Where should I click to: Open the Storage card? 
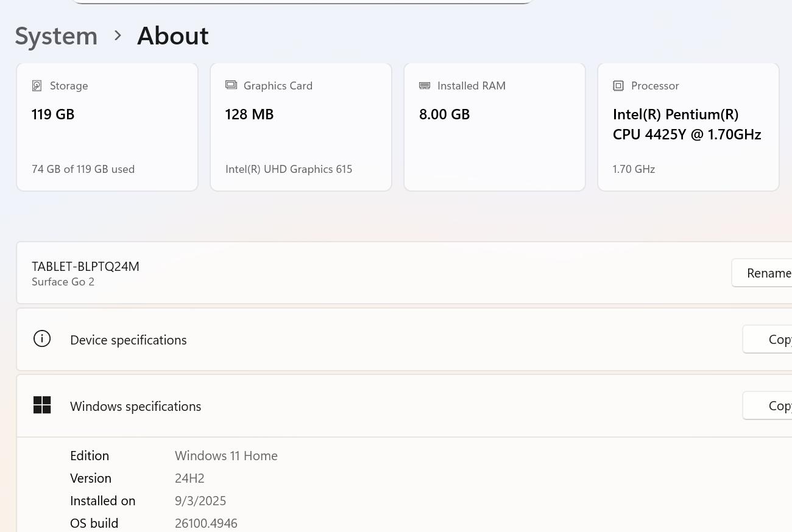click(x=107, y=127)
